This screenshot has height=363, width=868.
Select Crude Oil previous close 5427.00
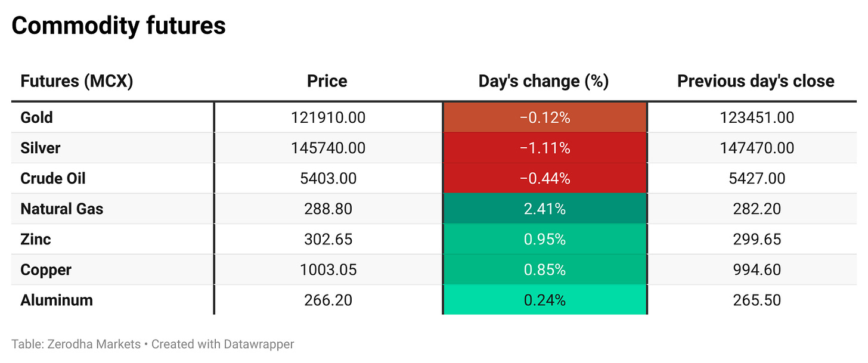(x=757, y=178)
